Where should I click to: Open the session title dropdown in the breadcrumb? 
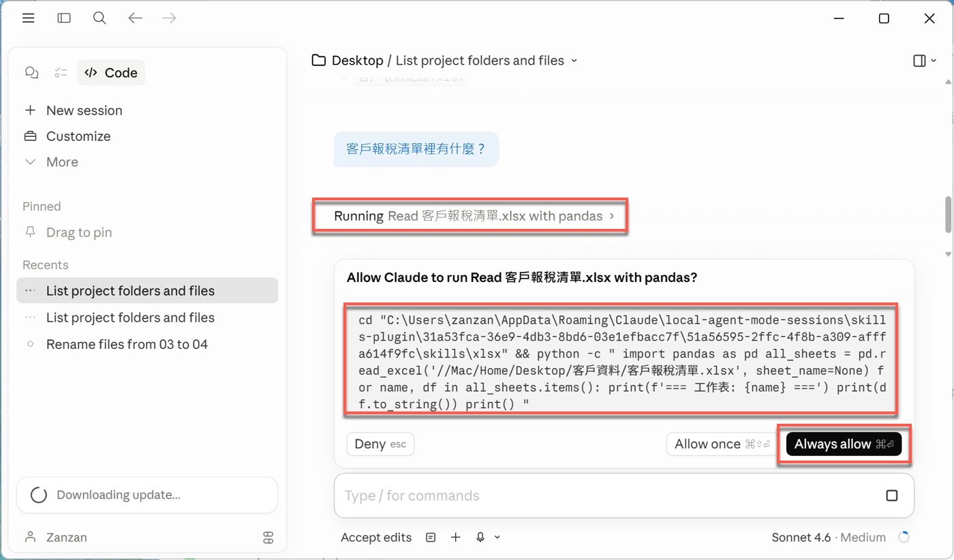575,60
